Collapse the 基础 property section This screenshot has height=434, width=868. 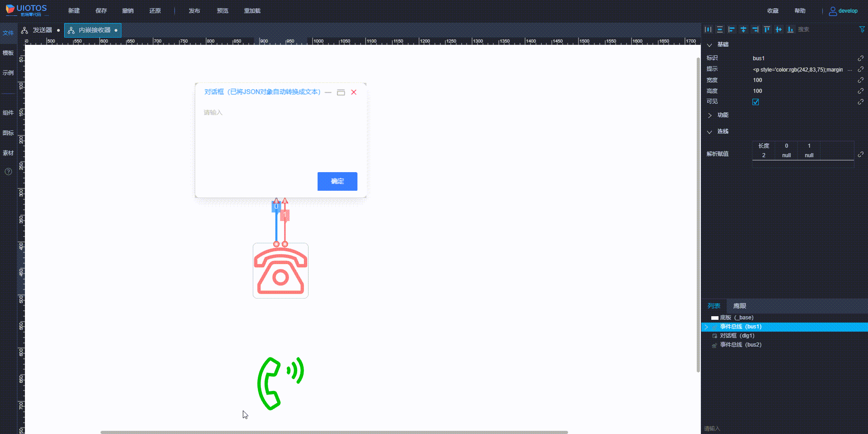(x=709, y=45)
